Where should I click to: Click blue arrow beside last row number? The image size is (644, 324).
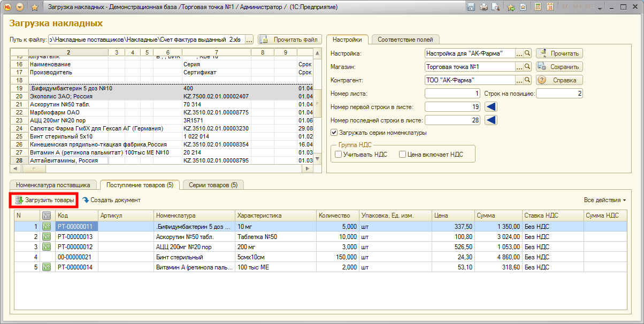(x=491, y=120)
